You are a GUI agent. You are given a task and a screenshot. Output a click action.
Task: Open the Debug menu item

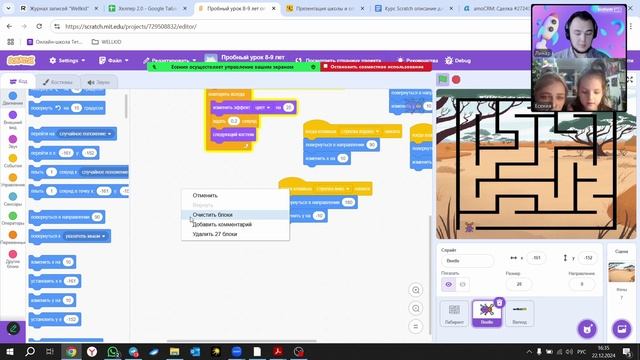(458, 60)
